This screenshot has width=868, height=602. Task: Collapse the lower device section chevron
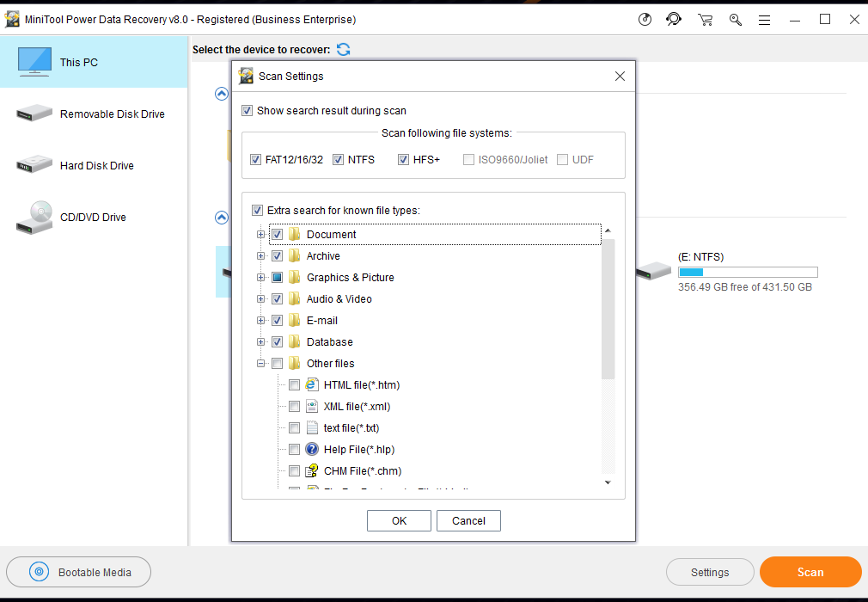pos(222,218)
